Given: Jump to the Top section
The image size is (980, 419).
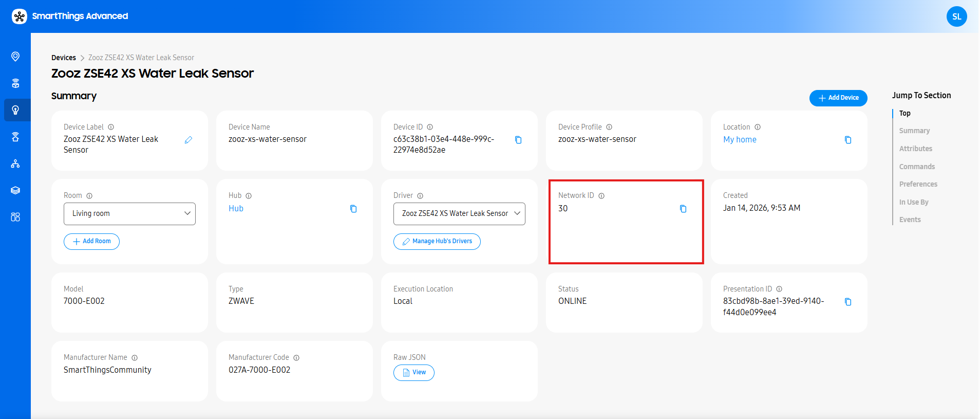Looking at the screenshot, I should coord(905,113).
